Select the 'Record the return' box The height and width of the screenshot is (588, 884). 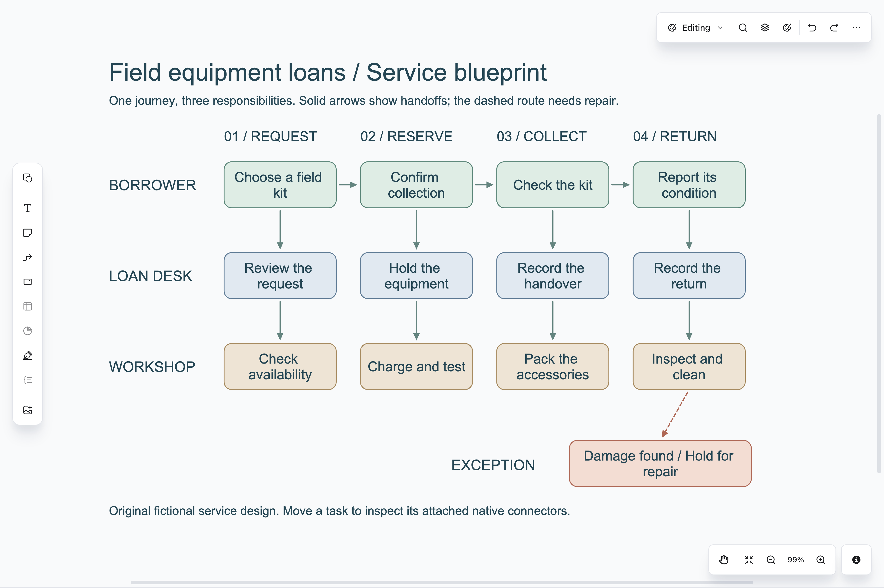pos(689,276)
